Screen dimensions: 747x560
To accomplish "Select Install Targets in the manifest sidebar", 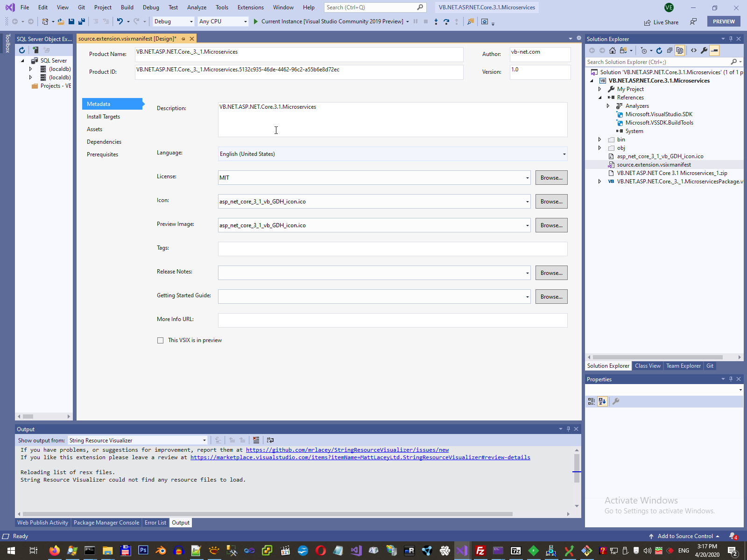I will (103, 117).
